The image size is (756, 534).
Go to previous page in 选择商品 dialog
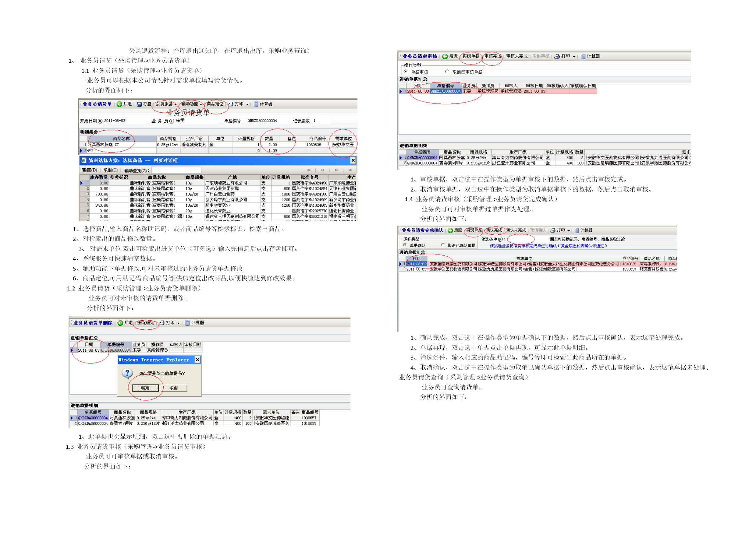click(322, 170)
